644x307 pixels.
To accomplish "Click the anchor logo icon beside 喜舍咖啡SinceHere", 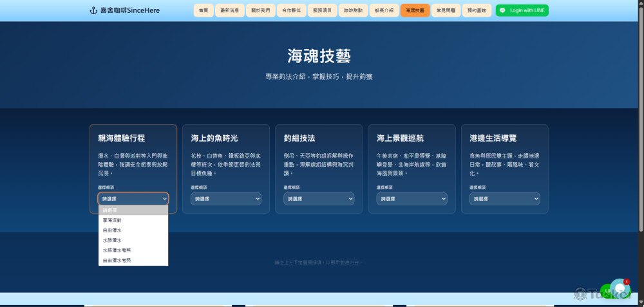I will coord(93,10).
